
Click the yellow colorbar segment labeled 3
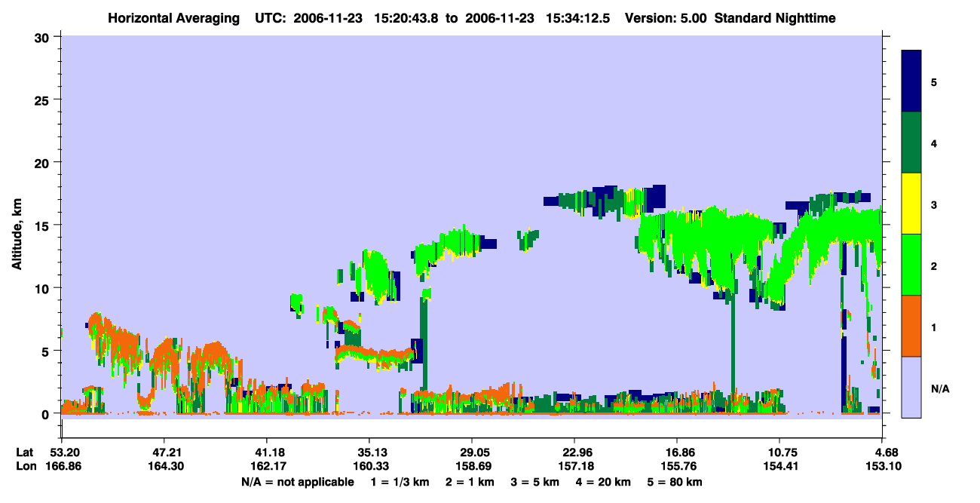coord(911,204)
